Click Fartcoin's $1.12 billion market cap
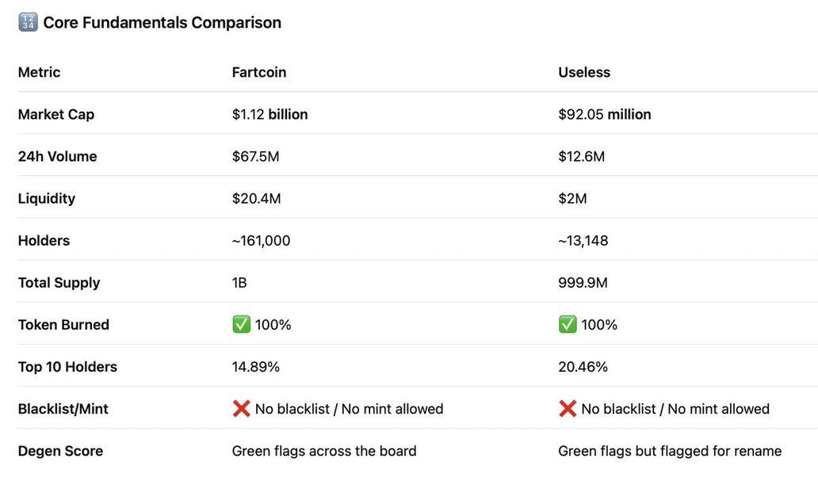Screen dimensions: 818x504 (x=269, y=114)
